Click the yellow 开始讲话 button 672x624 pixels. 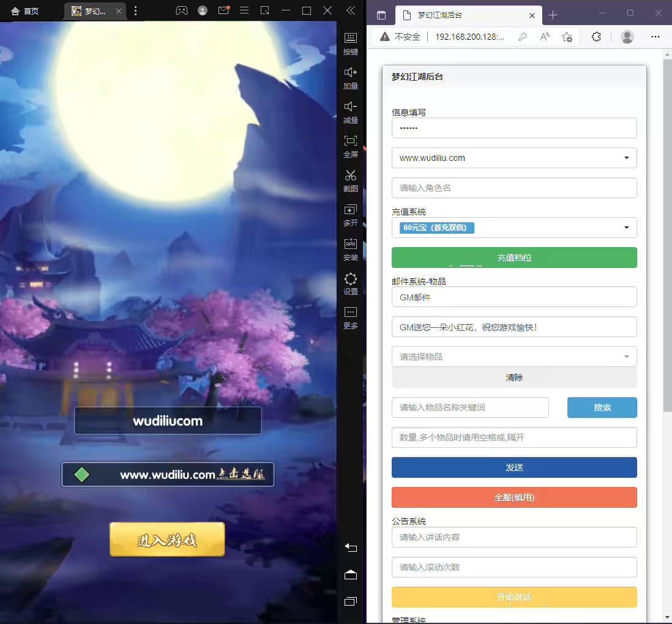click(x=514, y=597)
